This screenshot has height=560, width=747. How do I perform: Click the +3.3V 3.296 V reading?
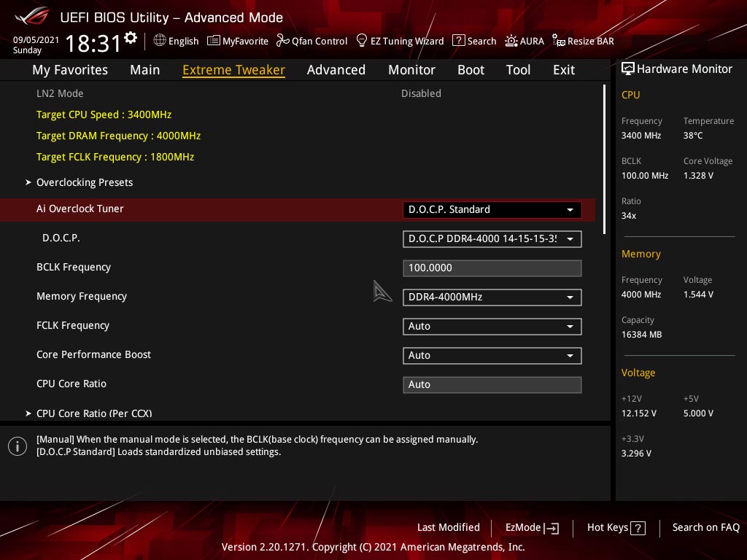(636, 454)
